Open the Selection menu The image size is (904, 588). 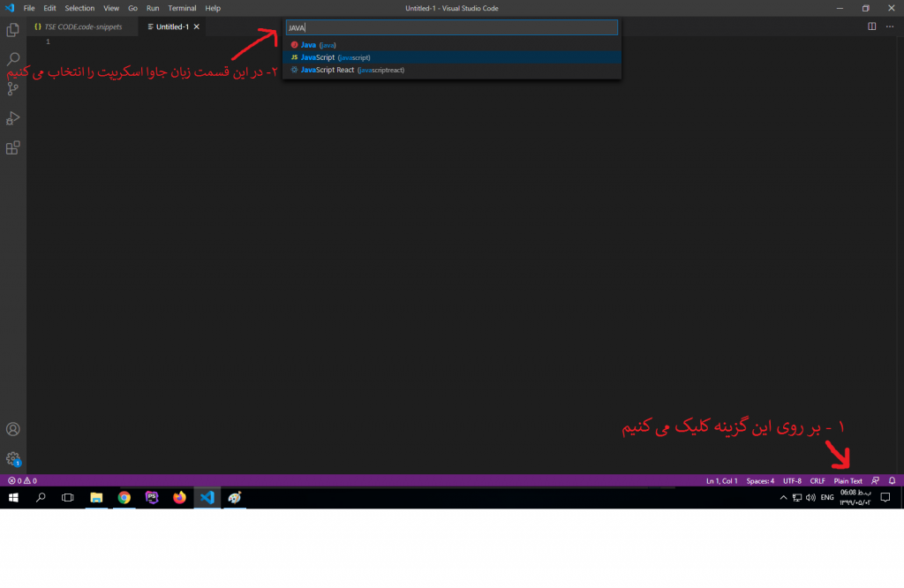[79, 8]
